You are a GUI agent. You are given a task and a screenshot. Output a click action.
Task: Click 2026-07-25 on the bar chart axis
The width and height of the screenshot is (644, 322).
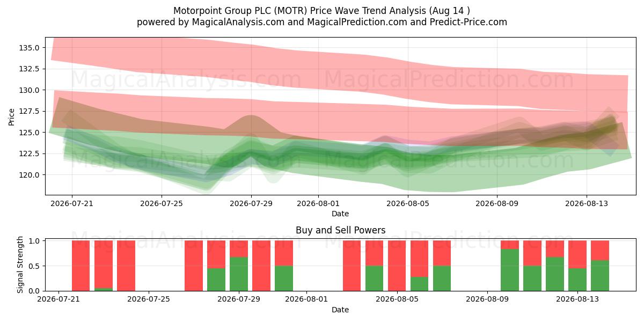click(149, 299)
